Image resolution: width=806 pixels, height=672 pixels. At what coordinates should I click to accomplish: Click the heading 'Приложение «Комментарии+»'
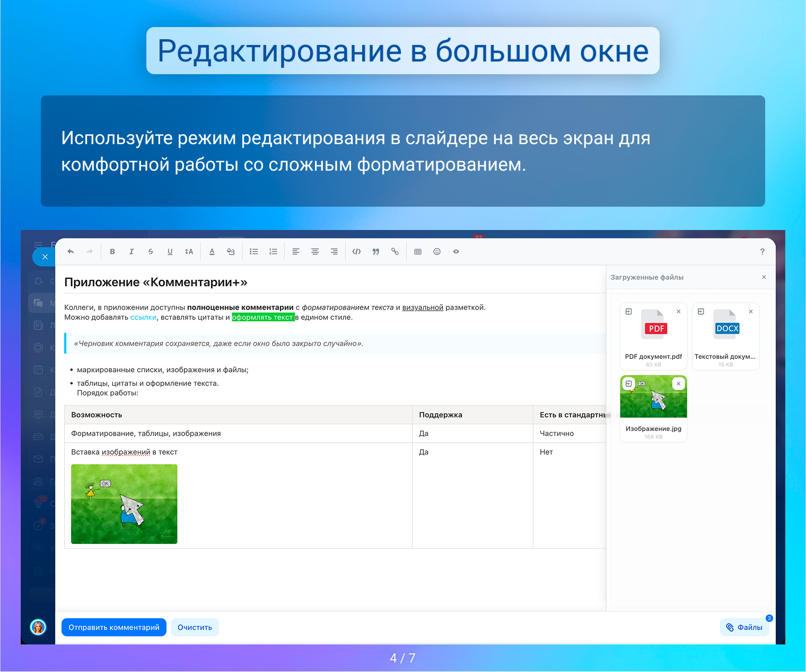pyautogui.click(x=156, y=282)
